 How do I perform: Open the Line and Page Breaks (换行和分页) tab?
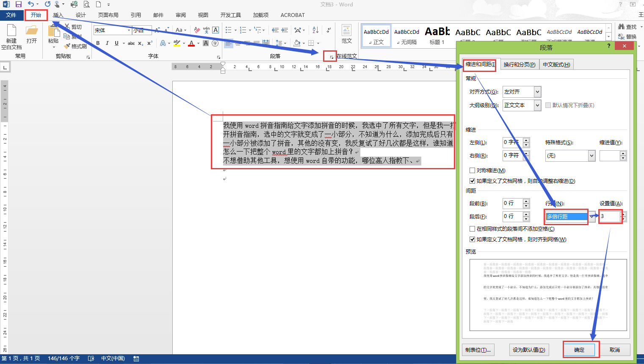click(520, 65)
